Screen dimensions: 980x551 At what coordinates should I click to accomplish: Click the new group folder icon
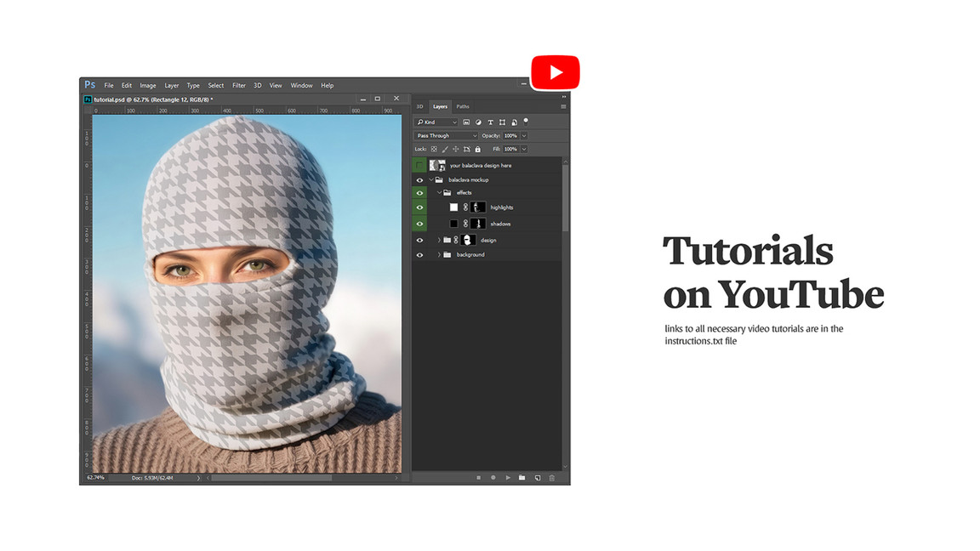point(521,477)
